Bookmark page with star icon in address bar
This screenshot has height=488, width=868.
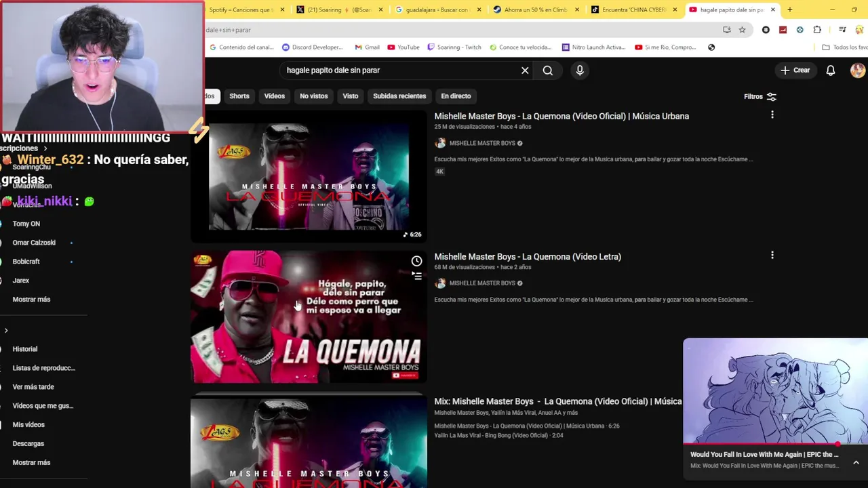pos(742,30)
